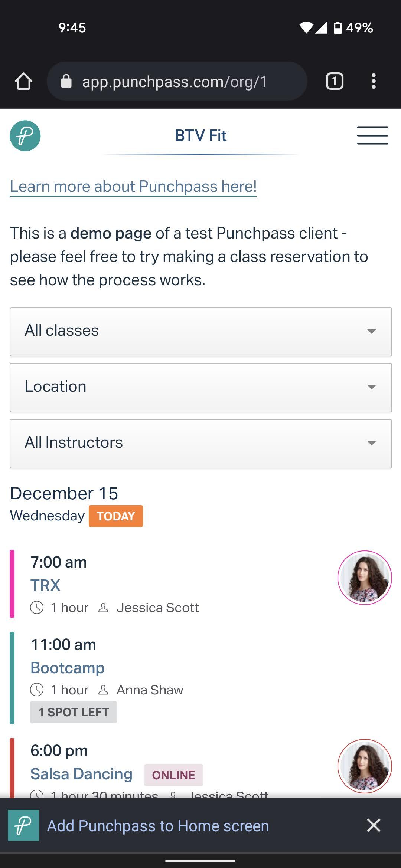
Task: Open the Location dropdown
Action: pos(201,388)
